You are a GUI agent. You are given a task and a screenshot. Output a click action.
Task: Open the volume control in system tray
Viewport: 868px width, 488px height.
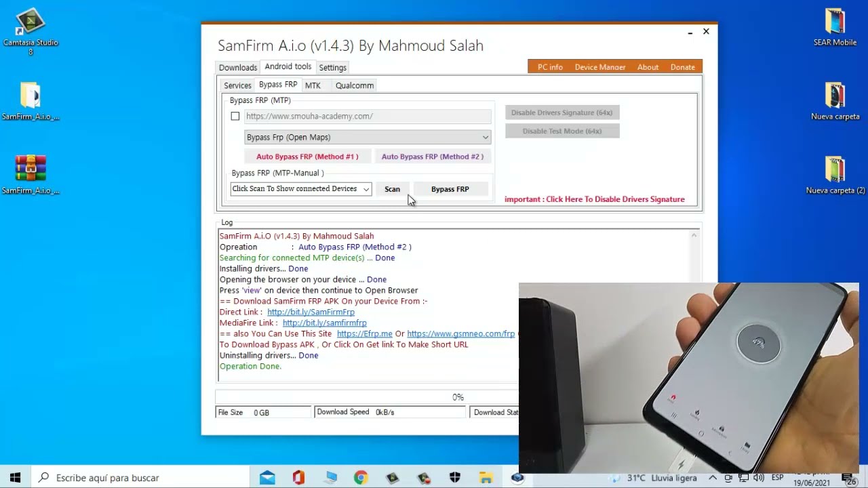pos(758,478)
